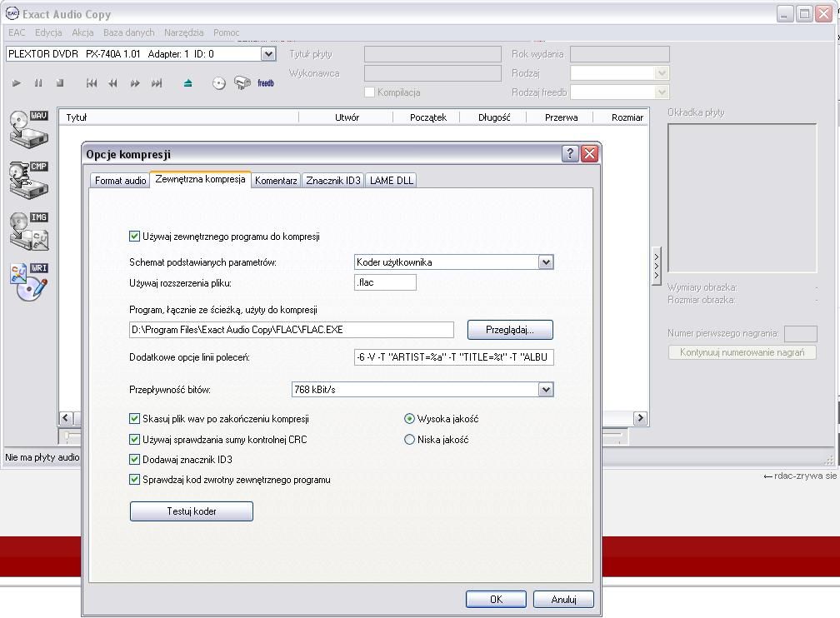The width and height of the screenshot is (840, 618).
Task: Click track list scroll right arrow
Action: (x=640, y=418)
